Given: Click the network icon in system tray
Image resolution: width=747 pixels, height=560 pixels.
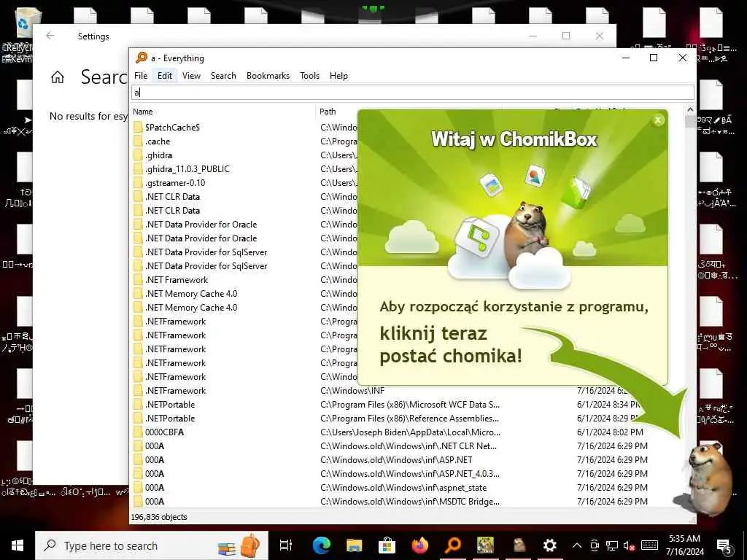Looking at the screenshot, I should click(x=612, y=545).
